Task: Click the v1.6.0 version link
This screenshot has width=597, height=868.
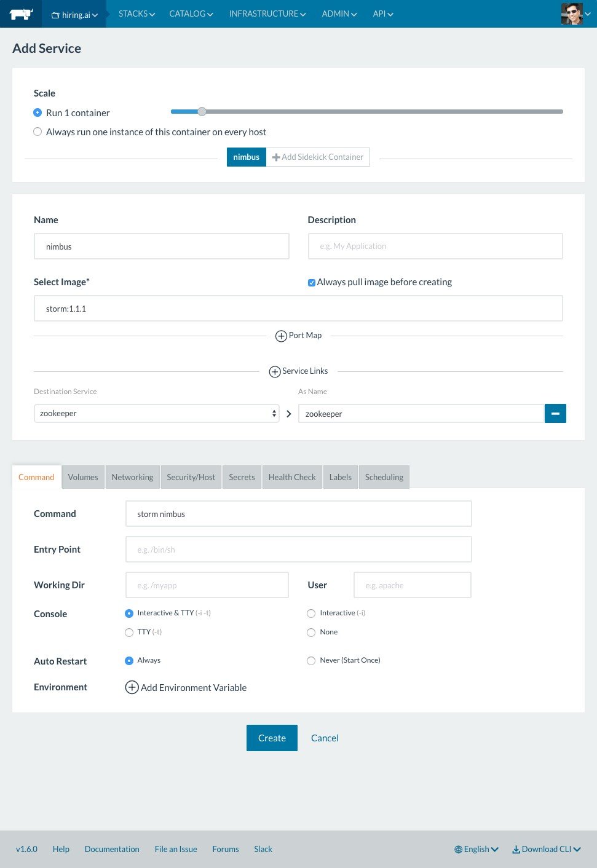Action: [26, 850]
